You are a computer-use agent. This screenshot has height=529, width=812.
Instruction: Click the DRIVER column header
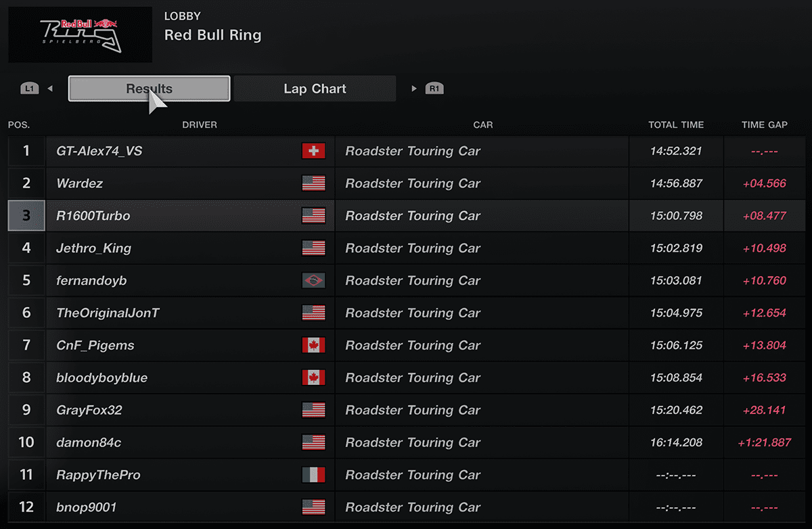[200, 124]
